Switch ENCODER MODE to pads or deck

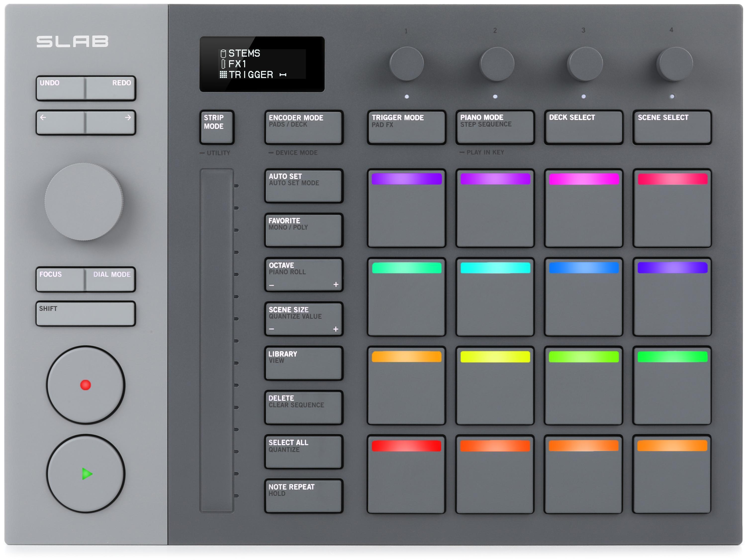click(303, 128)
